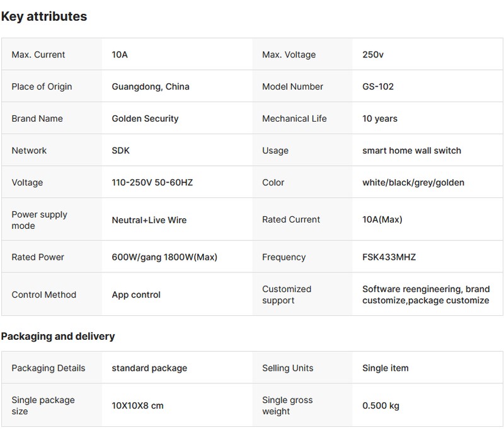Click Golden Security brand name value
Image resolution: width=504 pixels, height=430 pixels.
tap(145, 119)
